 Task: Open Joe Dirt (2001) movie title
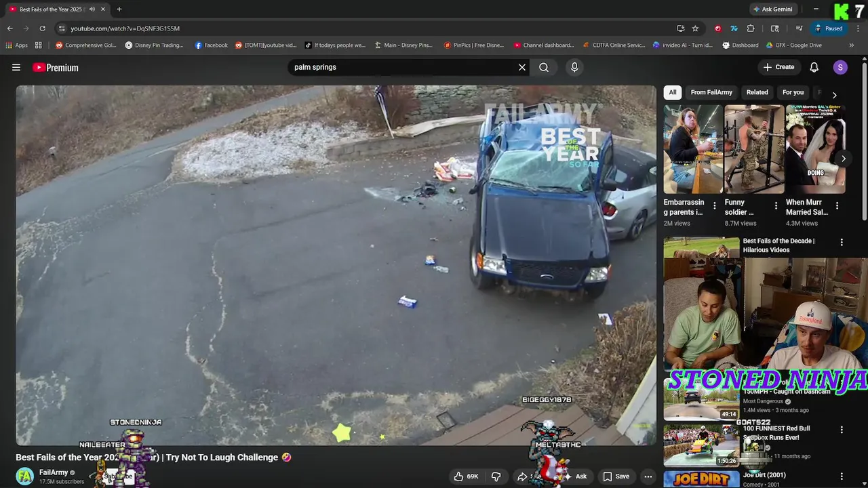click(x=764, y=475)
